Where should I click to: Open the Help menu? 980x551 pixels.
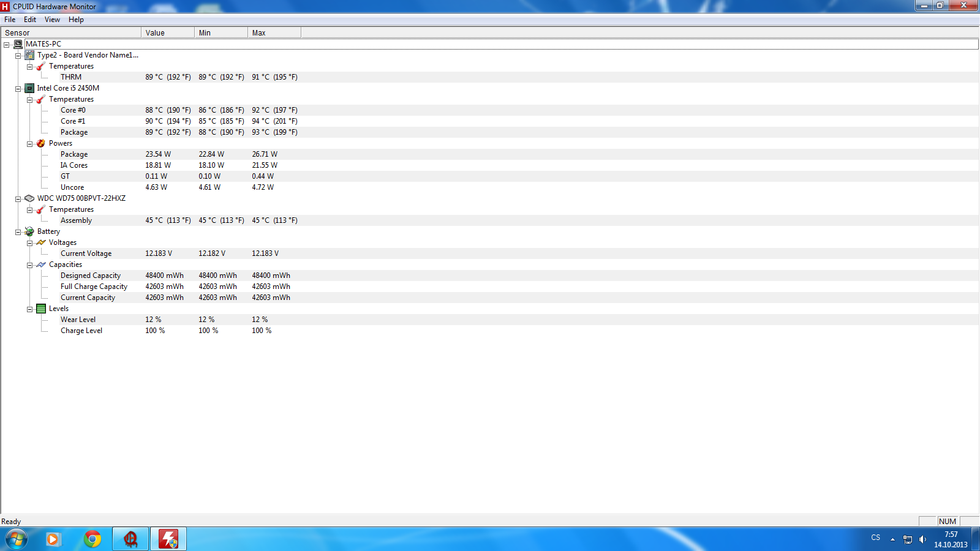click(76, 20)
